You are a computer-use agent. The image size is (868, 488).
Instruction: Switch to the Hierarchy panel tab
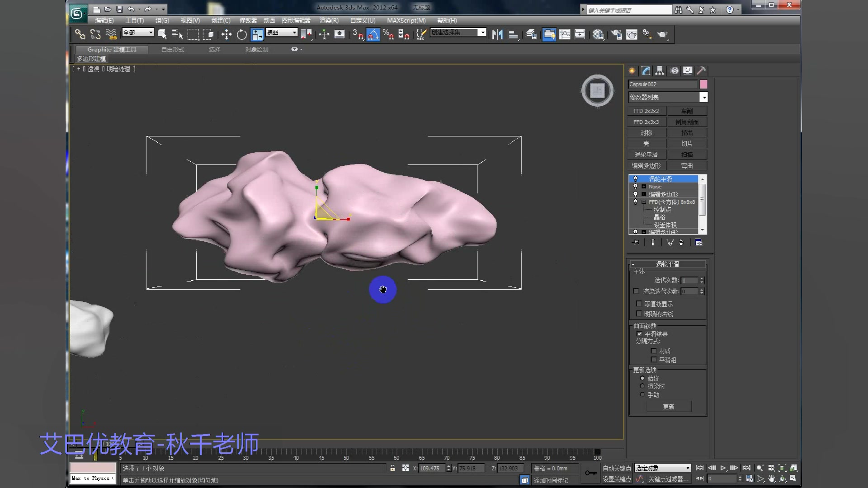tap(660, 71)
